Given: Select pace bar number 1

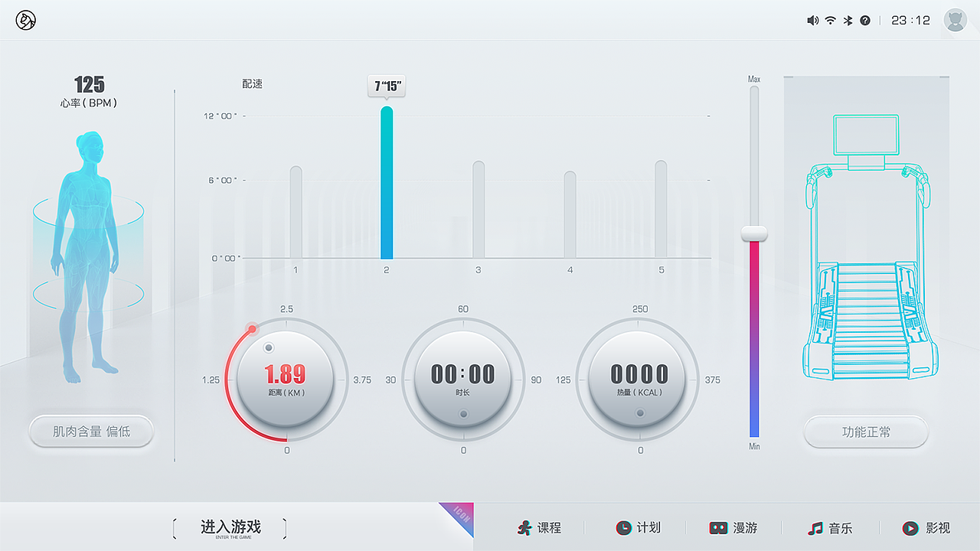Looking at the screenshot, I should point(296,212).
